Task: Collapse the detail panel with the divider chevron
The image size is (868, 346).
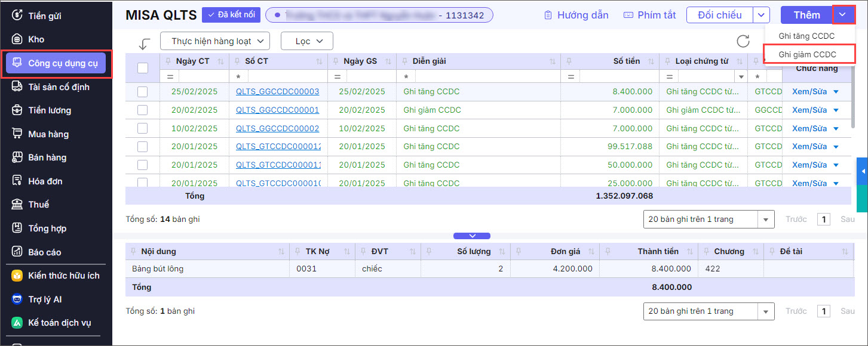Action: pyautogui.click(x=471, y=236)
